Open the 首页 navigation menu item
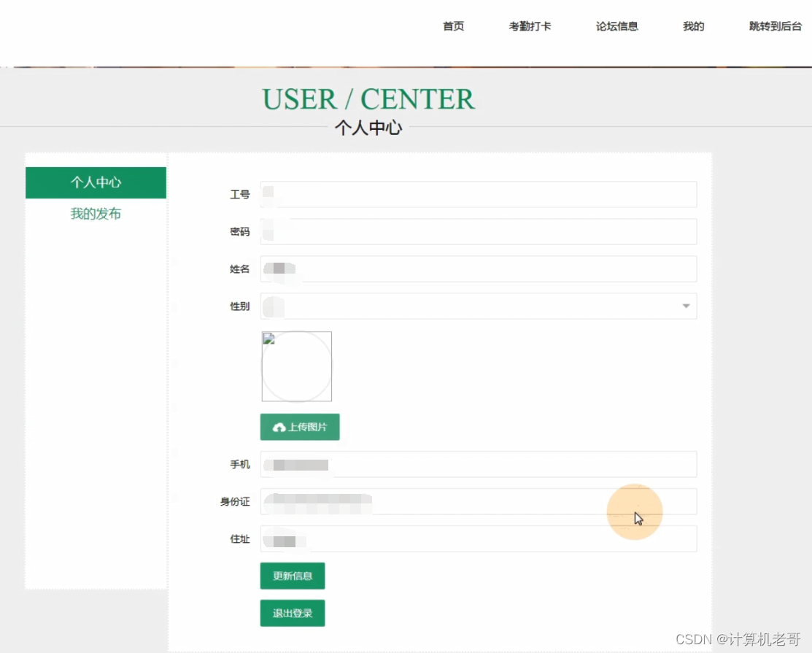The width and height of the screenshot is (812, 653). click(x=452, y=26)
